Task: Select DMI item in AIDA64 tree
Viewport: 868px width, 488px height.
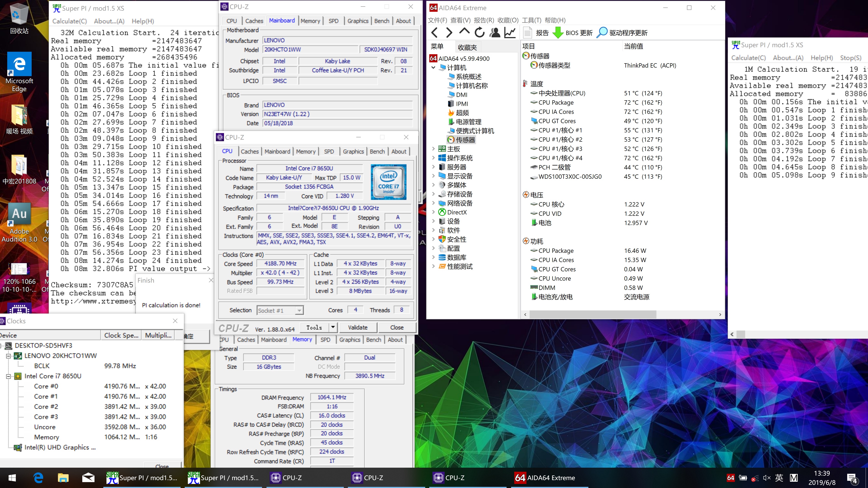Action: point(458,95)
